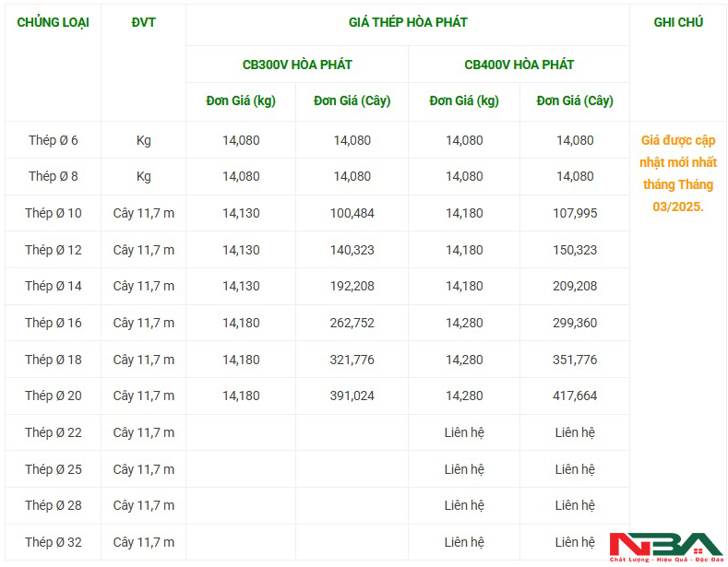Click the Thép Ø 28 row label

pyautogui.click(x=53, y=505)
